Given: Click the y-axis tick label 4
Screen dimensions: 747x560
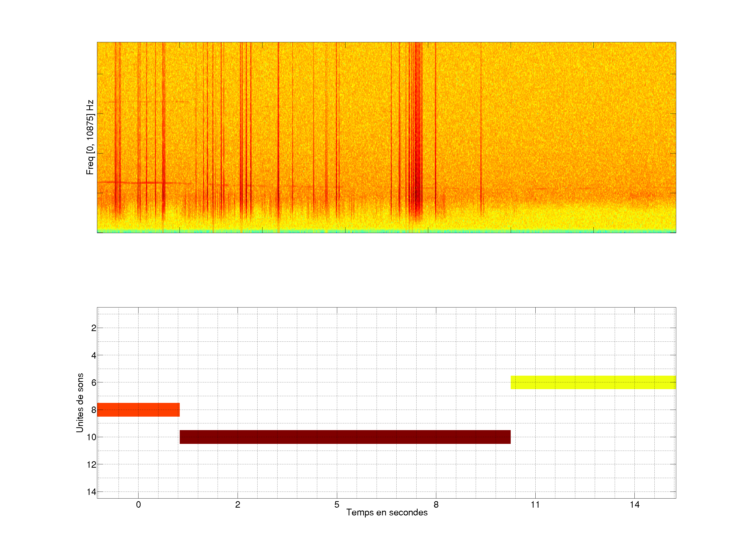Looking at the screenshot, I should [94, 355].
